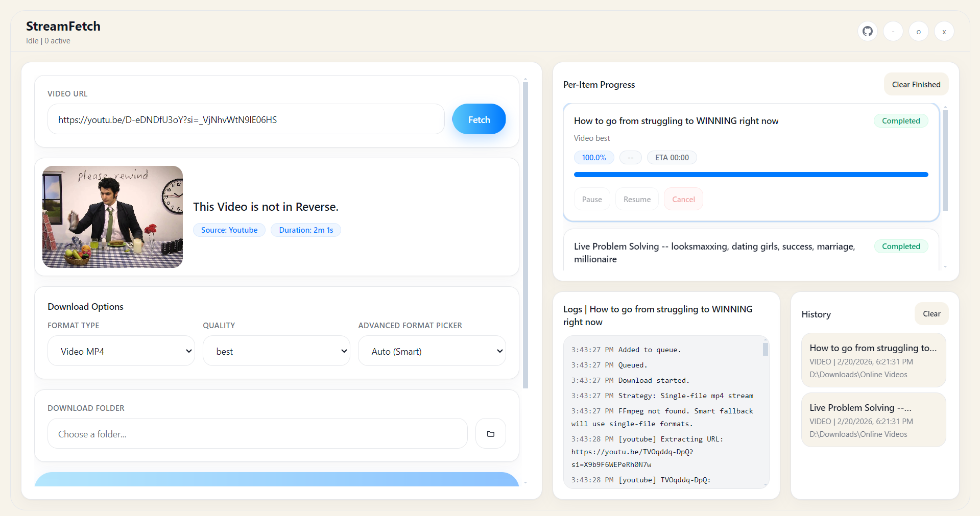Resume the WINNING video download

point(636,199)
